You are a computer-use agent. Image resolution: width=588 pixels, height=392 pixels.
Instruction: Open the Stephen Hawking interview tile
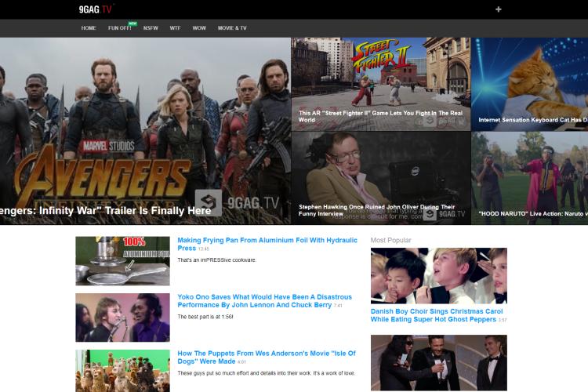point(381,178)
